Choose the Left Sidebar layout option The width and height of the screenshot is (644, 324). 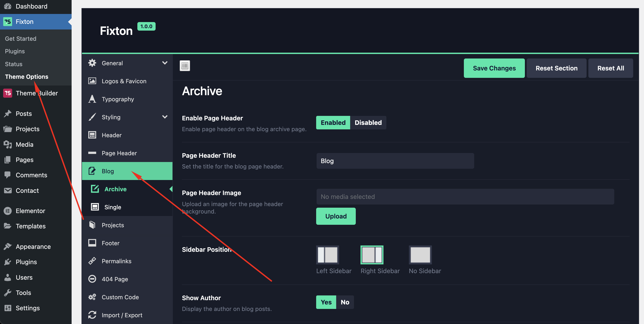(327, 254)
